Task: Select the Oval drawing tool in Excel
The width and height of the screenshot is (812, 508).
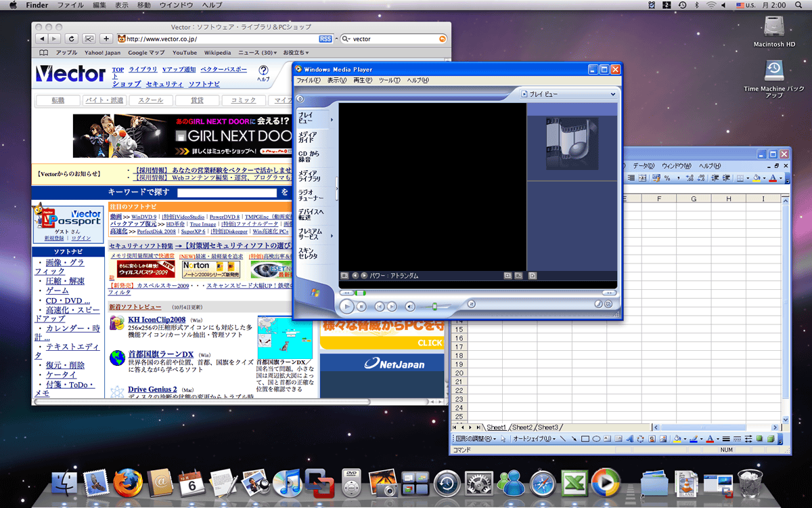Action: (597, 439)
